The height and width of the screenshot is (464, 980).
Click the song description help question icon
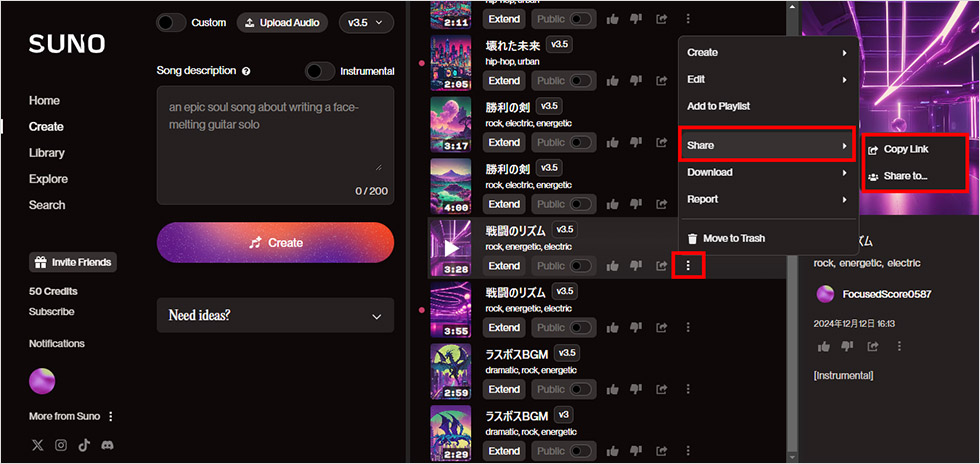click(x=246, y=71)
